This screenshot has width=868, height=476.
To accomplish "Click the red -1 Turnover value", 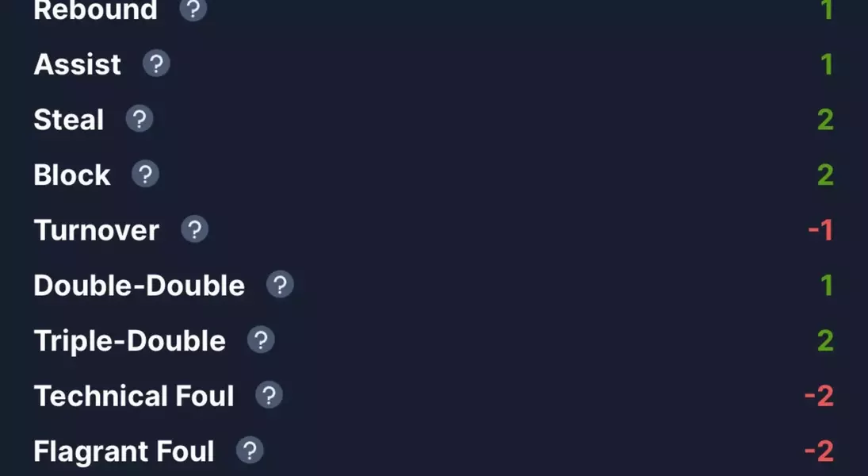I will point(820,230).
